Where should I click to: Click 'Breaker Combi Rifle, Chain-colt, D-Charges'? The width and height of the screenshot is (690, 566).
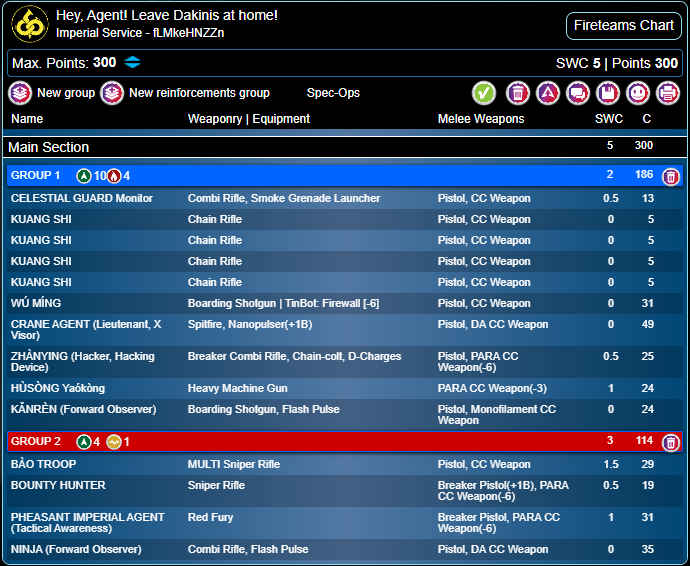coord(294,357)
